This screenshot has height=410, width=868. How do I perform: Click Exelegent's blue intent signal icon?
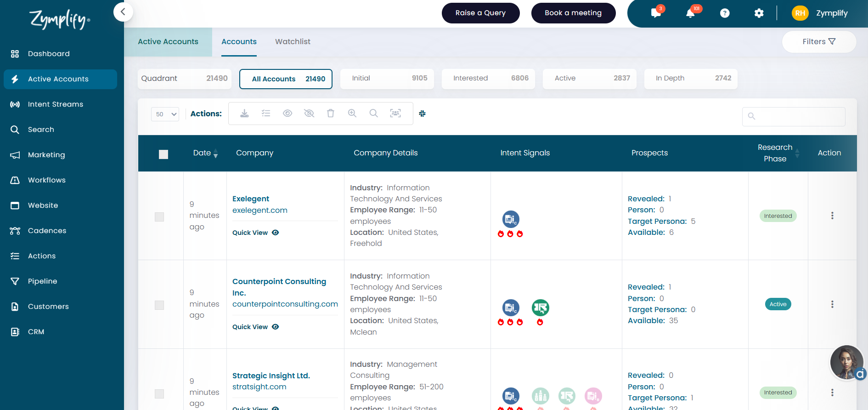[x=511, y=219]
